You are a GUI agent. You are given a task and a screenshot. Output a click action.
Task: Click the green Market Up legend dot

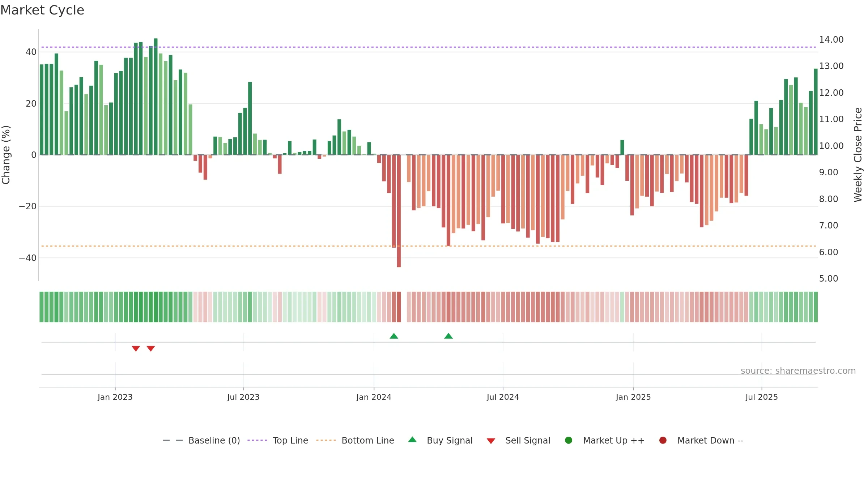tap(569, 440)
